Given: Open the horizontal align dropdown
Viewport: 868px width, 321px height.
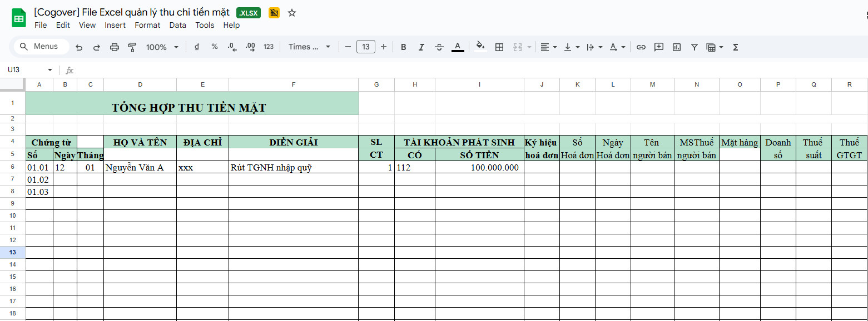Looking at the screenshot, I should click(549, 47).
